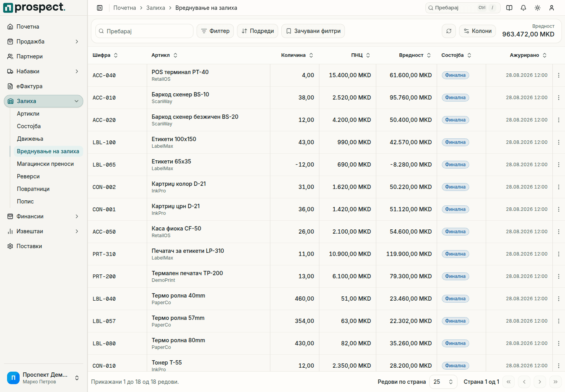Open row actions for LBL-080

pyautogui.click(x=559, y=343)
